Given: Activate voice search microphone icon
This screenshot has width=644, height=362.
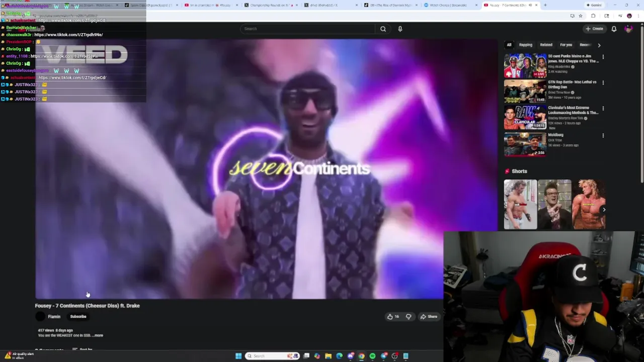Looking at the screenshot, I should [400, 29].
